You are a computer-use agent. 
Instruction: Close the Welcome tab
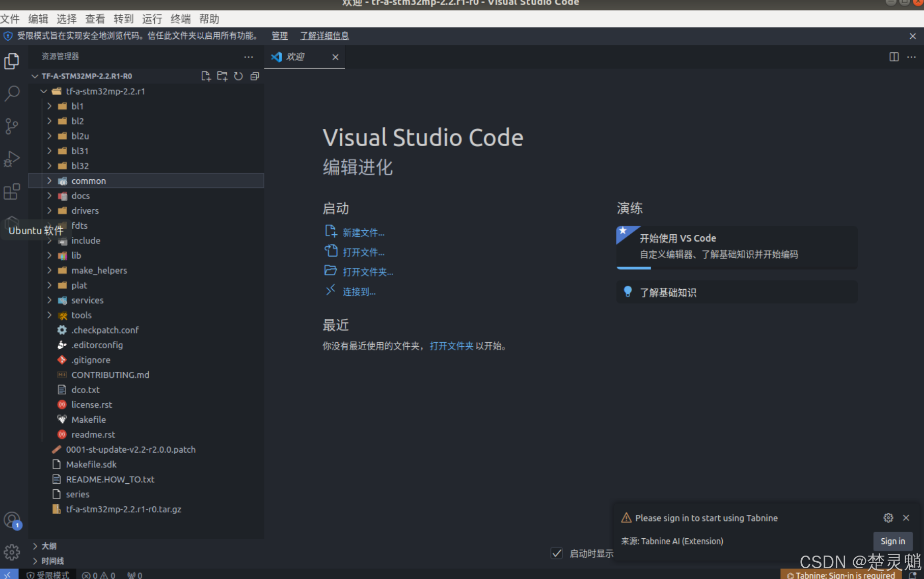[x=335, y=57]
